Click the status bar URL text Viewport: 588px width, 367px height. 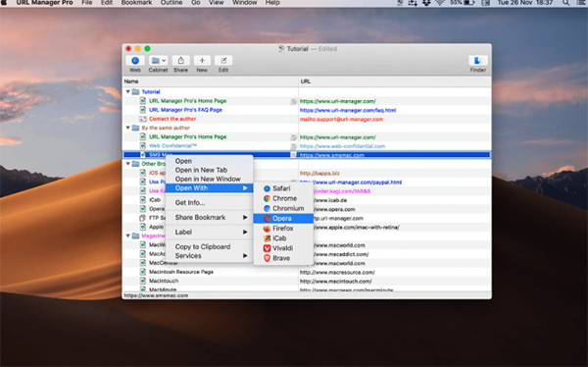point(156,295)
